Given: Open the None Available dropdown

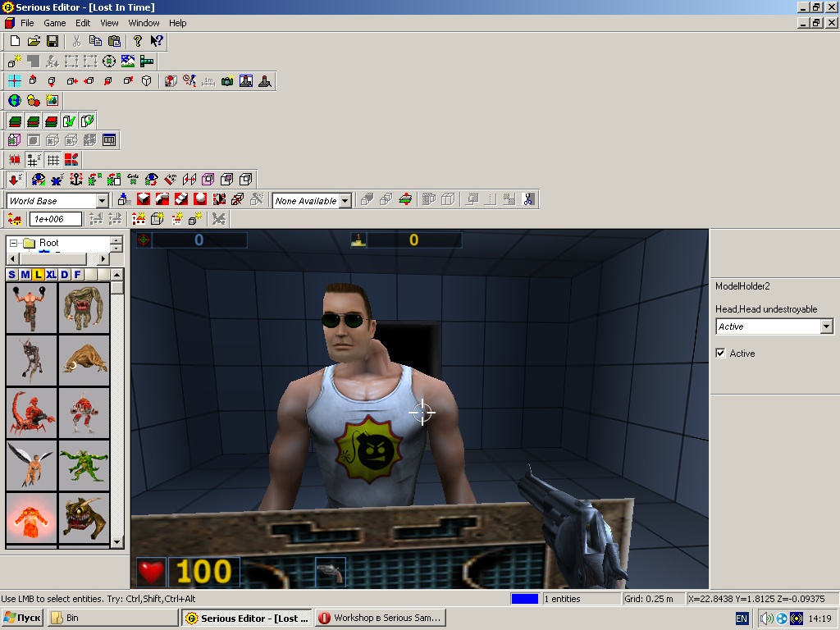Looking at the screenshot, I should pyautogui.click(x=345, y=201).
